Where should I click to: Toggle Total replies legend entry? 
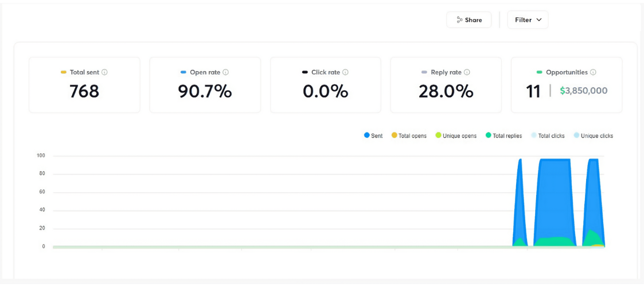[x=504, y=136]
